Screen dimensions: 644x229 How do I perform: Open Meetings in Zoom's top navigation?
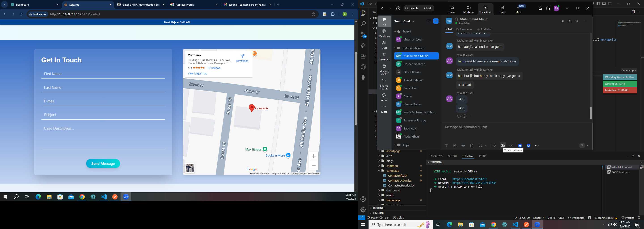point(468,9)
